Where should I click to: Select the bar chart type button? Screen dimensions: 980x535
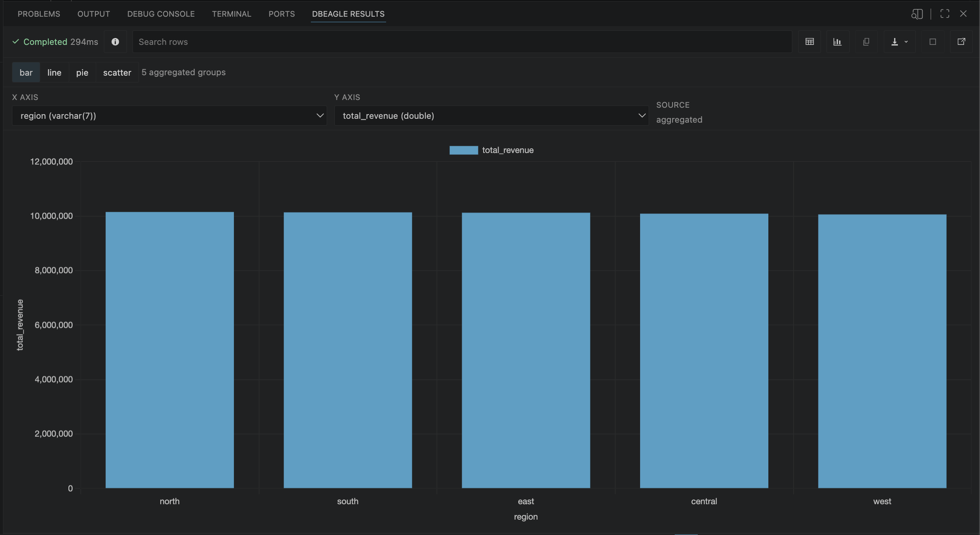click(26, 72)
